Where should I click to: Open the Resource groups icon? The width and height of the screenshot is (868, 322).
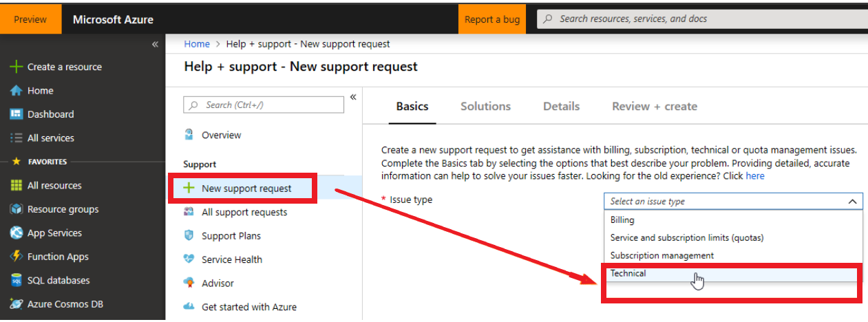[x=17, y=209]
